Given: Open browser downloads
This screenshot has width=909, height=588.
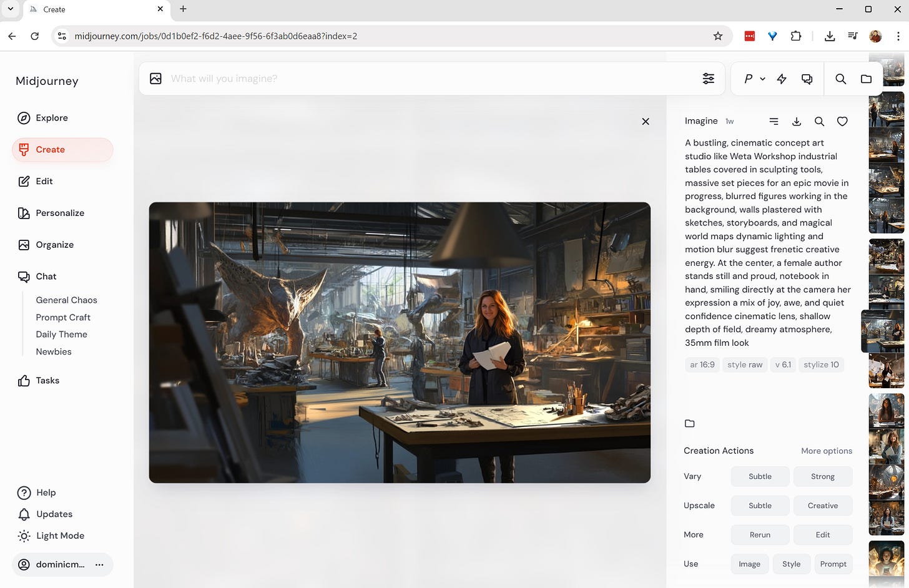Looking at the screenshot, I should (x=830, y=36).
